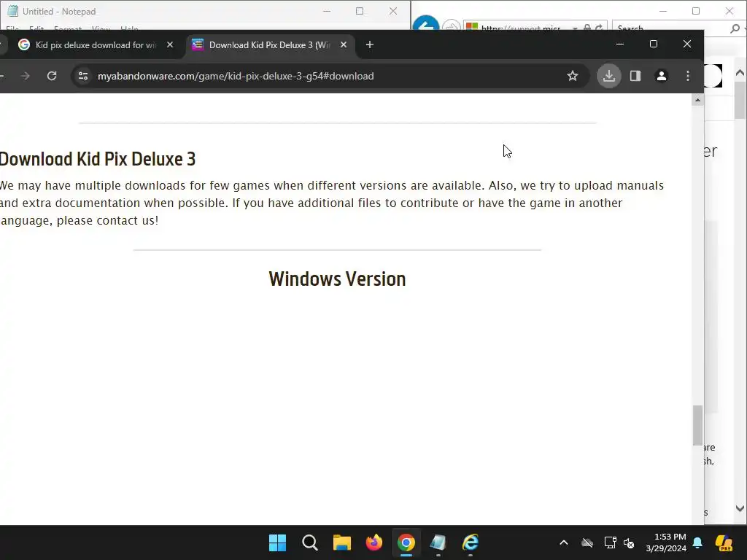Maximize the Chrome window
747x560 pixels.
[x=653, y=44]
